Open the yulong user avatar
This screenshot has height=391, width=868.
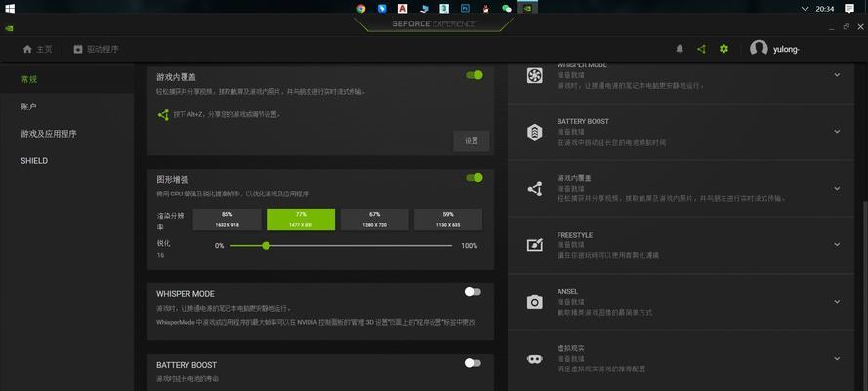[x=759, y=48]
